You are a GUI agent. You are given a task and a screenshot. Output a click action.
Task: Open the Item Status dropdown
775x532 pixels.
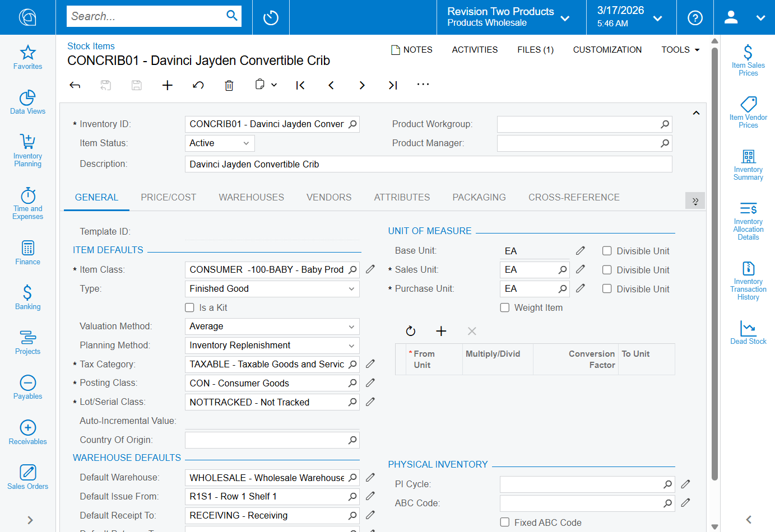(220, 143)
